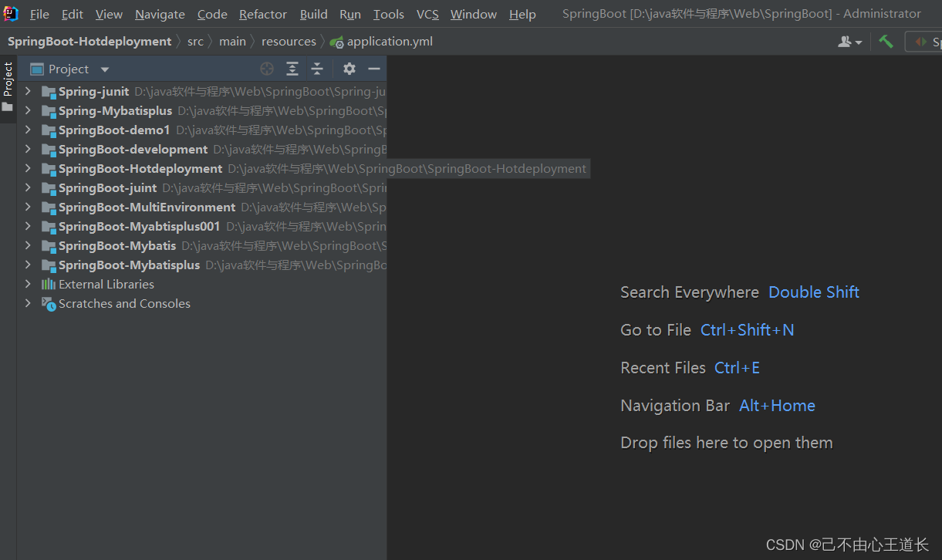Open the run configuration selector
This screenshot has height=560, width=942.
[x=924, y=42]
